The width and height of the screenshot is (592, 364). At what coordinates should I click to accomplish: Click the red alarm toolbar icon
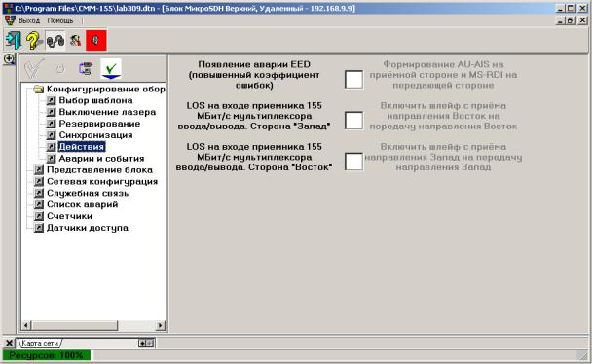point(96,40)
